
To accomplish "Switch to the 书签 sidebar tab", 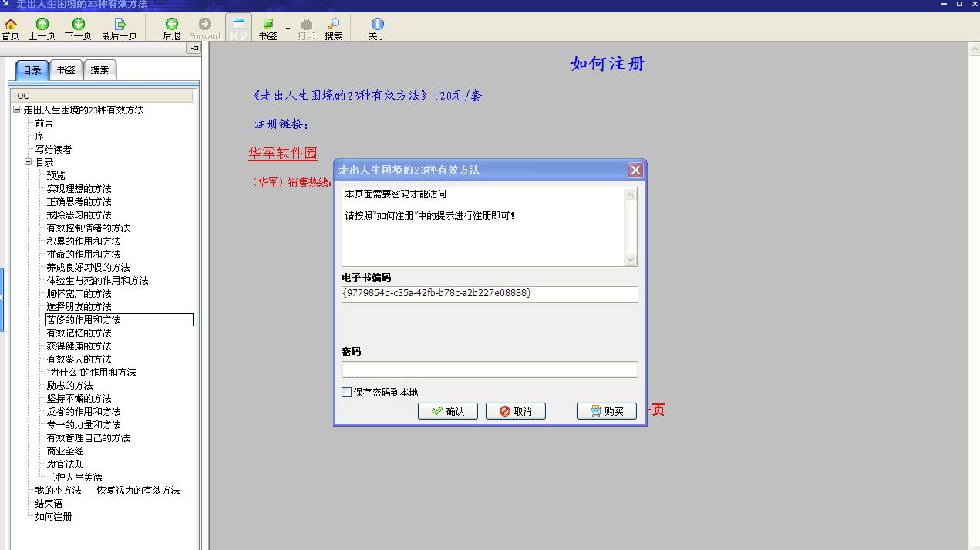I will (66, 70).
